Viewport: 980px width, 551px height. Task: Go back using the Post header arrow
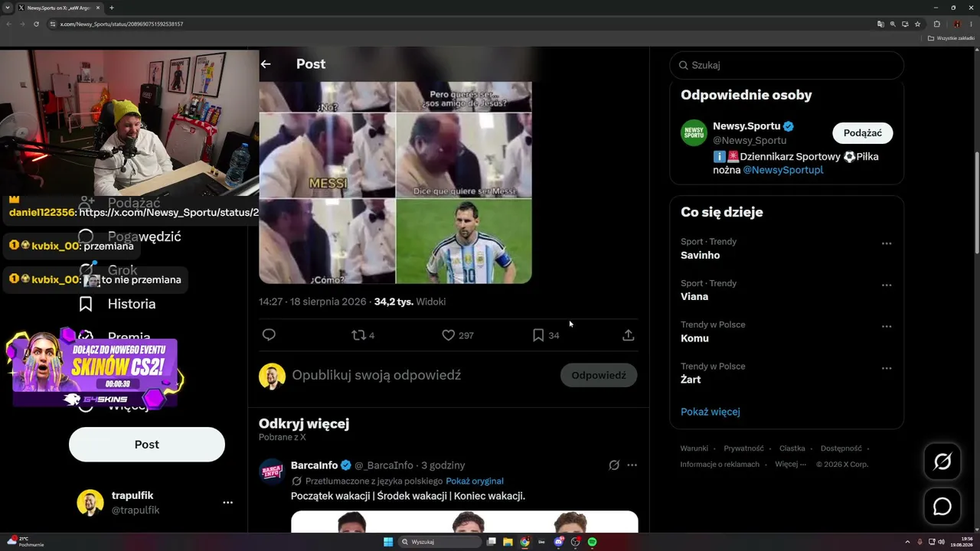pos(266,64)
